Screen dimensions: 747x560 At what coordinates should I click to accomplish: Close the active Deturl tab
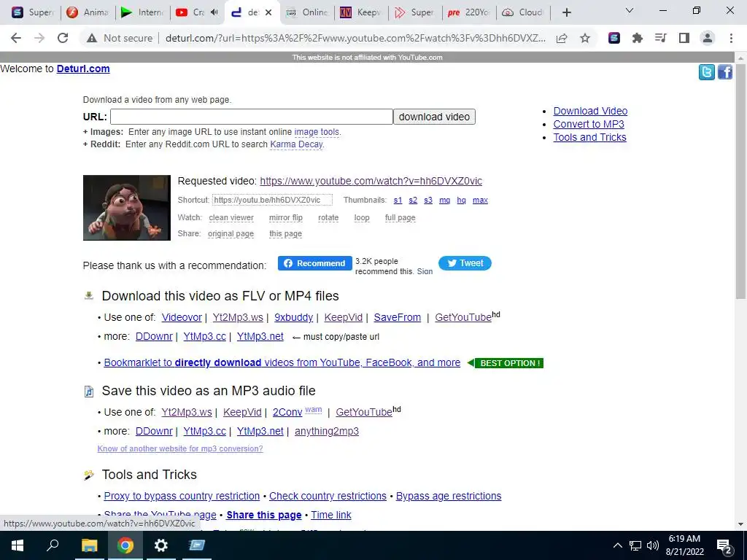[x=268, y=12]
